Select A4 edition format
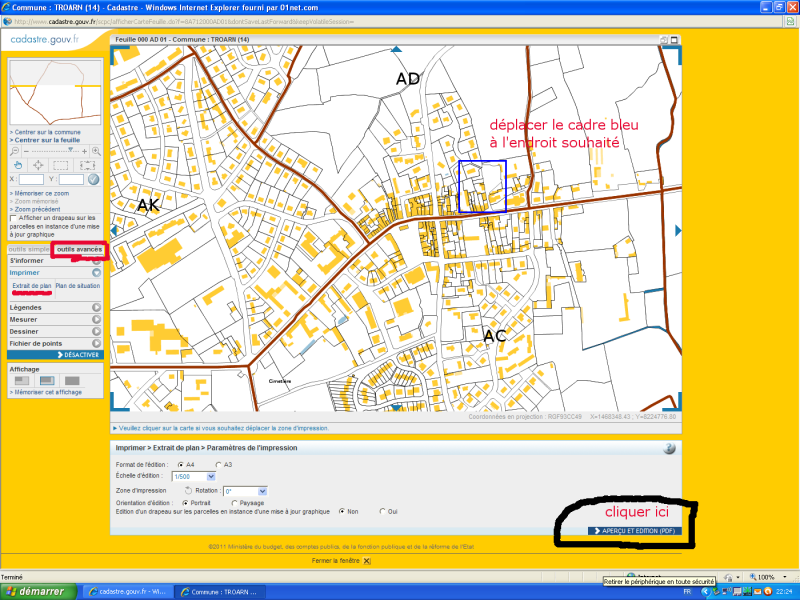 (x=181, y=465)
